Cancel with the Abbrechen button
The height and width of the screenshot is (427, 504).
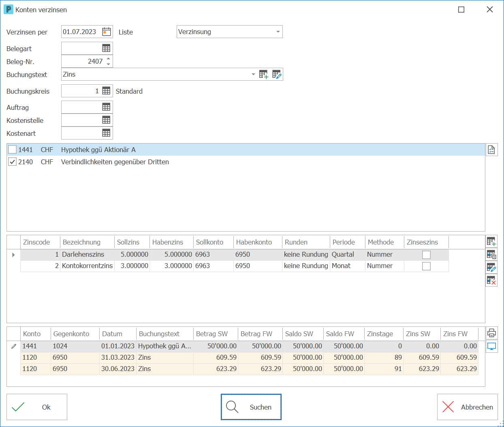point(468,407)
